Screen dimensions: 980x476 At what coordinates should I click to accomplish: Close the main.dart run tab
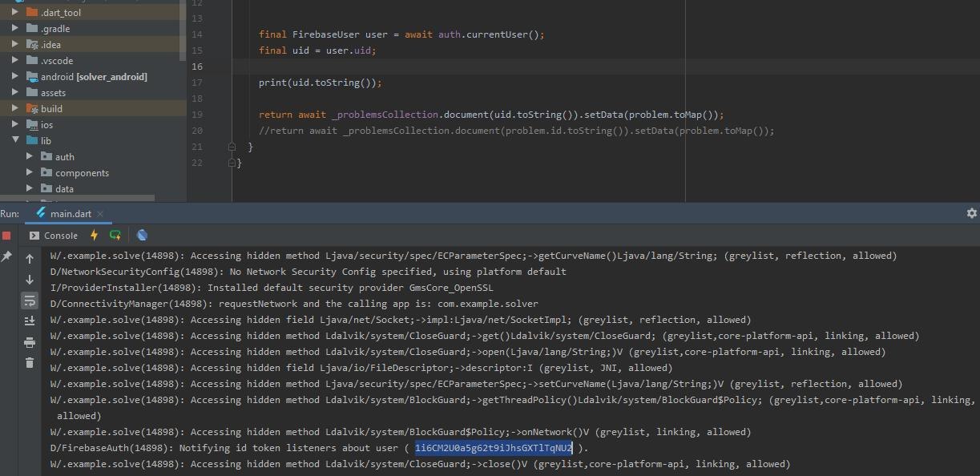[100, 214]
